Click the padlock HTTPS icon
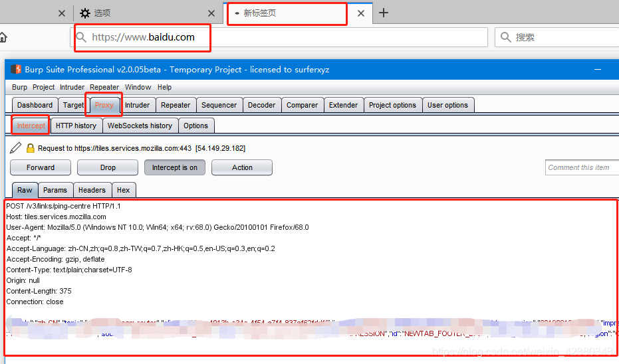 tap(30, 148)
